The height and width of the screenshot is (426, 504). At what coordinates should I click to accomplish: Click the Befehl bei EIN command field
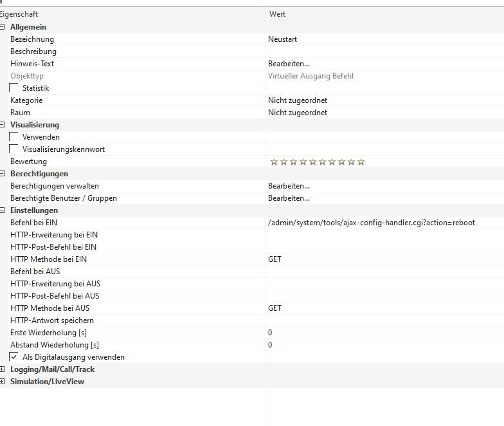tap(371, 223)
